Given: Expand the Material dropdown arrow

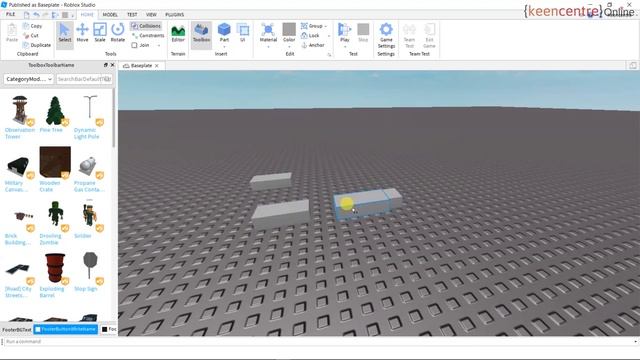Looking at the screenshot, I should pyautogui.click(x=268, y=47).
